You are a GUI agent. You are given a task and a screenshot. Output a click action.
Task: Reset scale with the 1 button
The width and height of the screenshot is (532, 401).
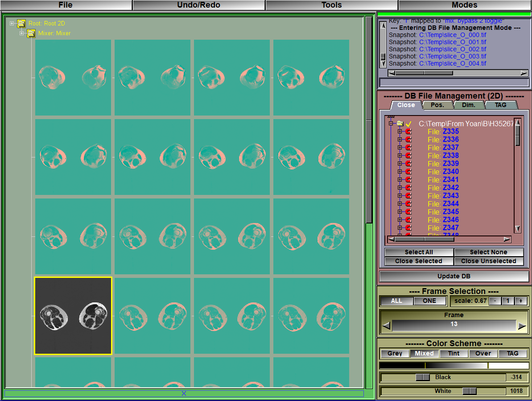pos(508,301)
